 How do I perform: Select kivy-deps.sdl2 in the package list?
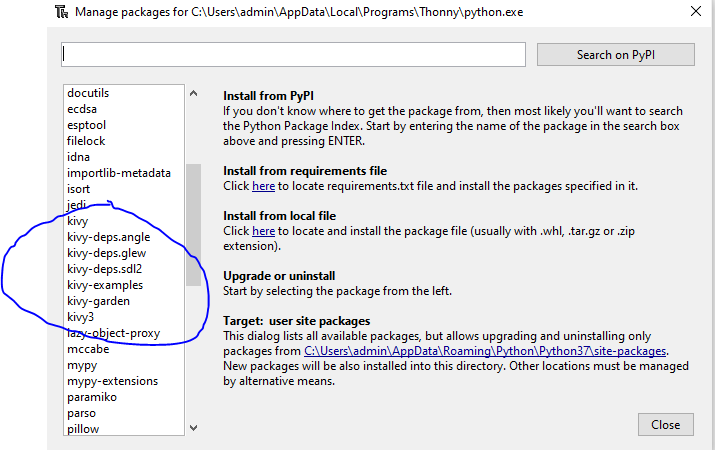pos(104,269)
